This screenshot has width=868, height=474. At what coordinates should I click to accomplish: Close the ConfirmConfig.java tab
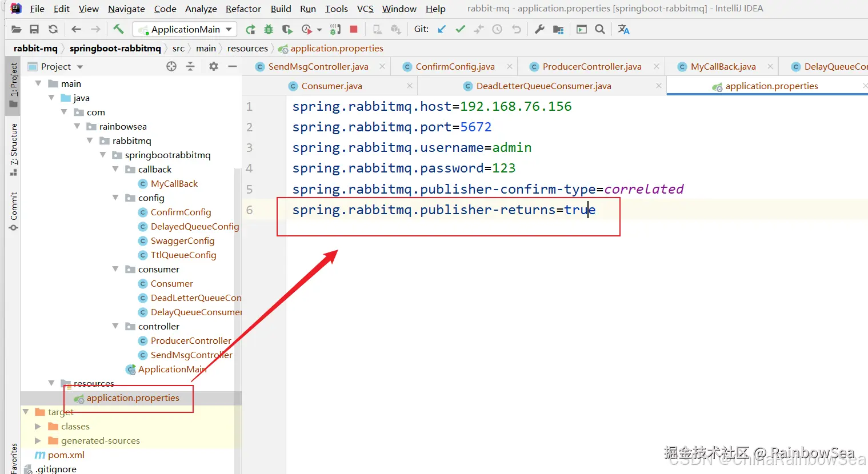point(509,66)
